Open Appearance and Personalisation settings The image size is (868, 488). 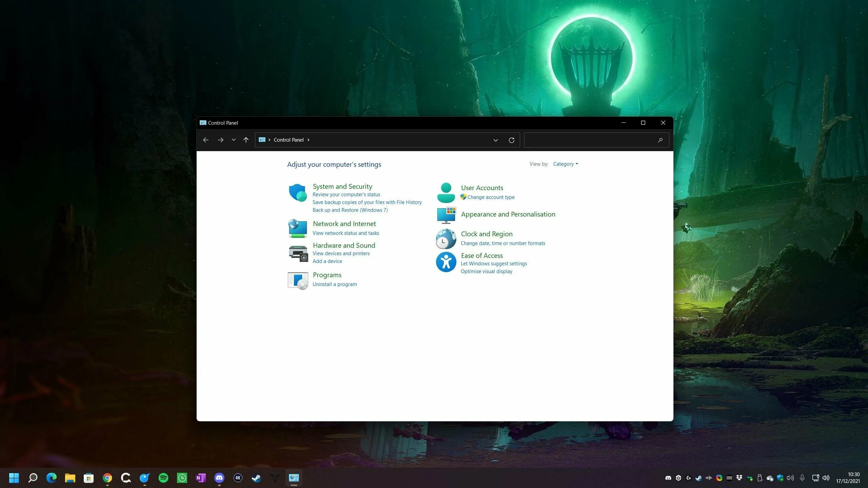coord(507,213)
